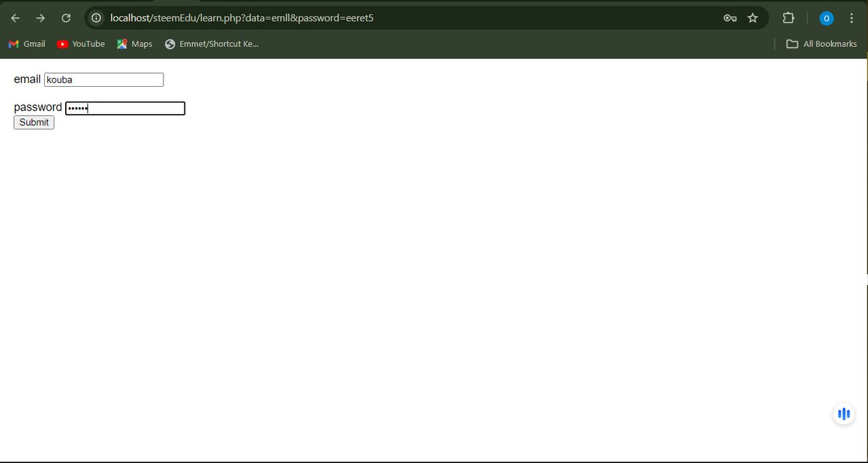The image size is (868, 463).
Task: Click the browser Forward arrow
Action: click(41, 18)
